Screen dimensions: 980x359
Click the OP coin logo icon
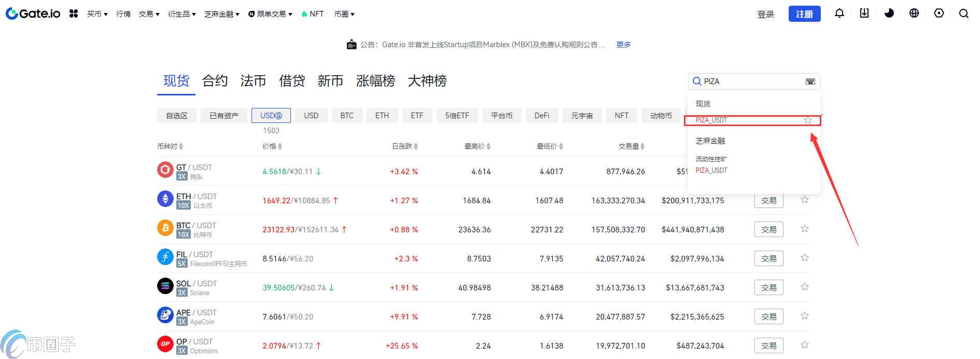coord(165,344)
